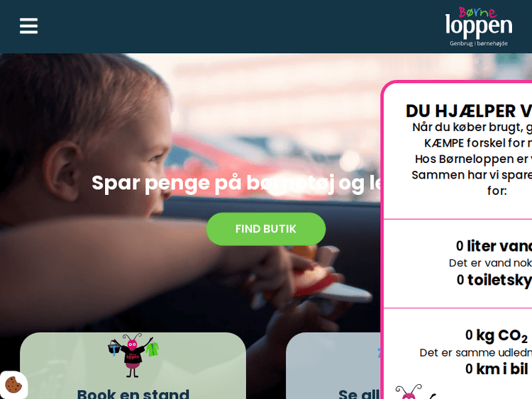
Task: Open the hamburger navigation menu
Action: click(28, 26)
